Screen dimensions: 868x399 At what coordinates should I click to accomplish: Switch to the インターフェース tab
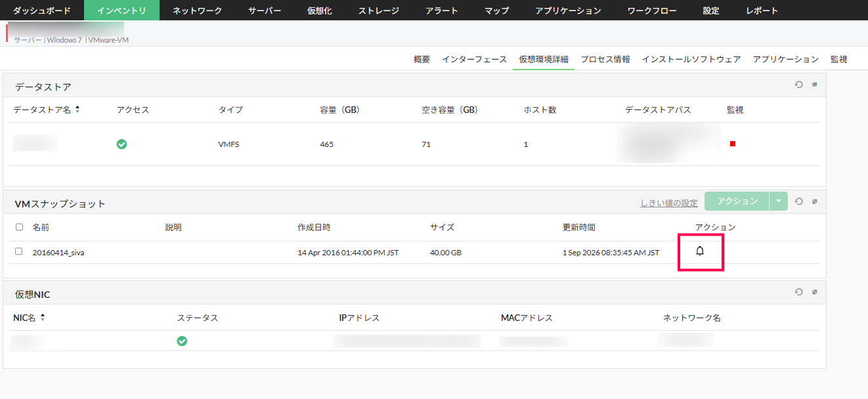point(474,59)
